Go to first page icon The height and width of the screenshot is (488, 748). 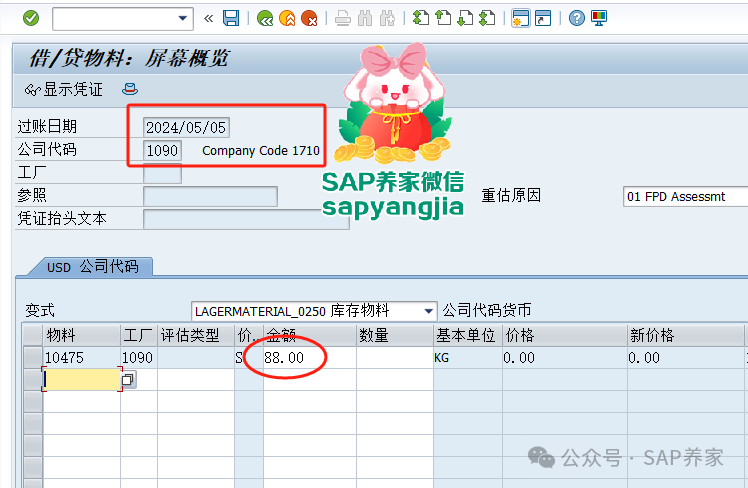tap(421, 19)
